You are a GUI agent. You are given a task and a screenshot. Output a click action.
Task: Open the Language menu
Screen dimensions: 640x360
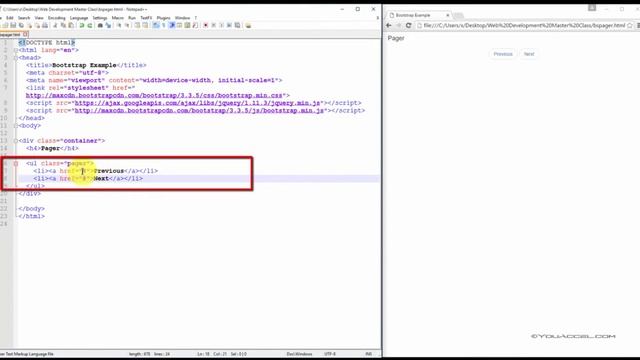pos(79,18)
